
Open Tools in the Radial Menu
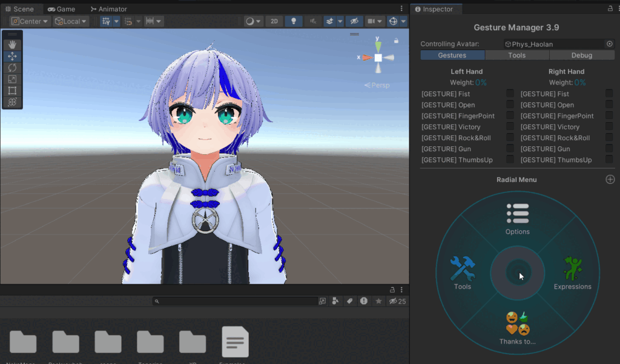tap(462, 273)
